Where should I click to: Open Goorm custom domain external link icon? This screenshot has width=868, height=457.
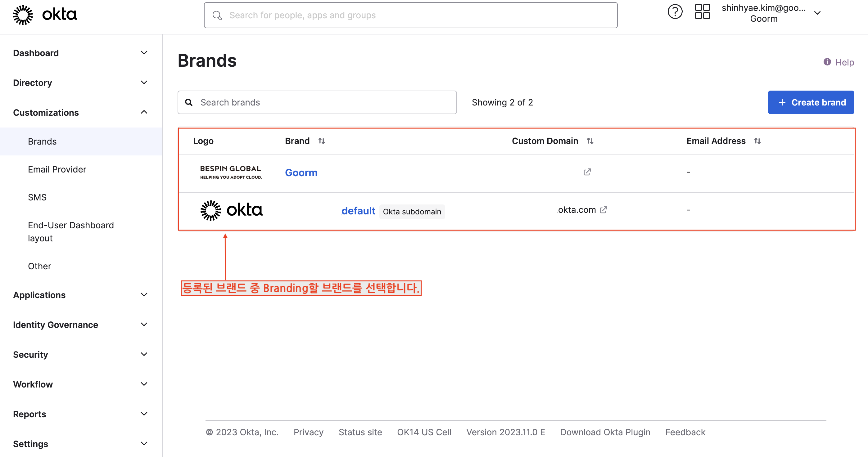pos(587,172)
